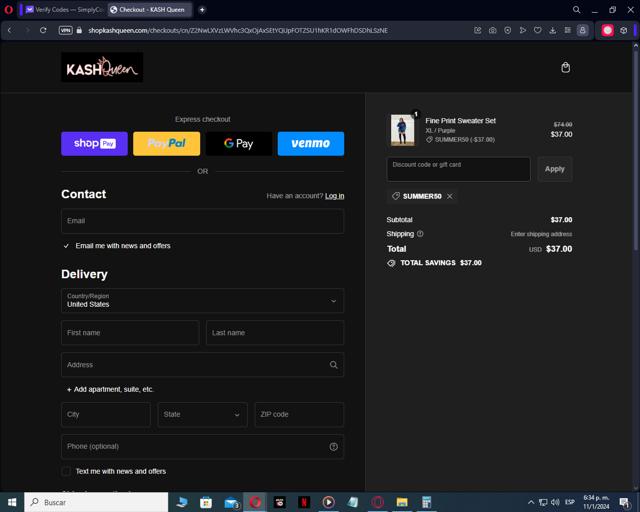Image resolution: width=640 pixels, height=512 pixels.
Task: Select Google Pay express checkout
Action: [x=239, y=143]
